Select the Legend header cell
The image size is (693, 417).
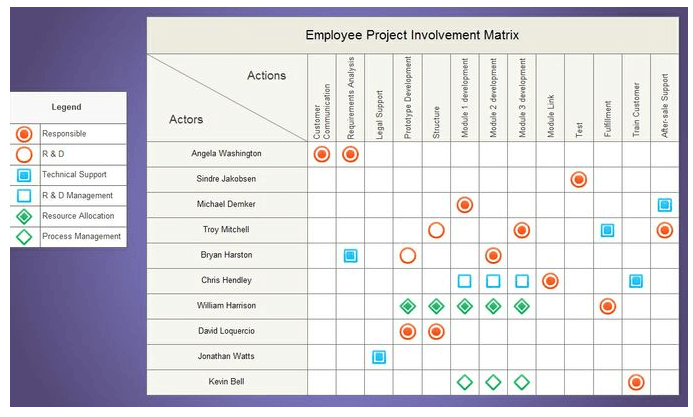(66, 107)
